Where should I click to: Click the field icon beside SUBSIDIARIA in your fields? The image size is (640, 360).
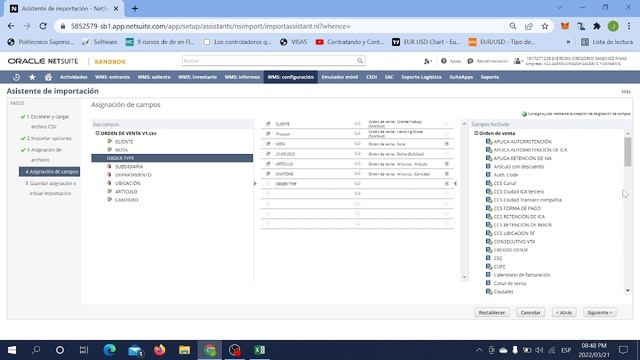pos(109,167)
